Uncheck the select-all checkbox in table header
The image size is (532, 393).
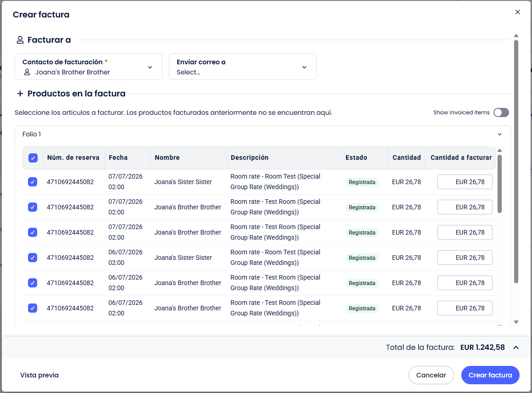coord(33,158)
